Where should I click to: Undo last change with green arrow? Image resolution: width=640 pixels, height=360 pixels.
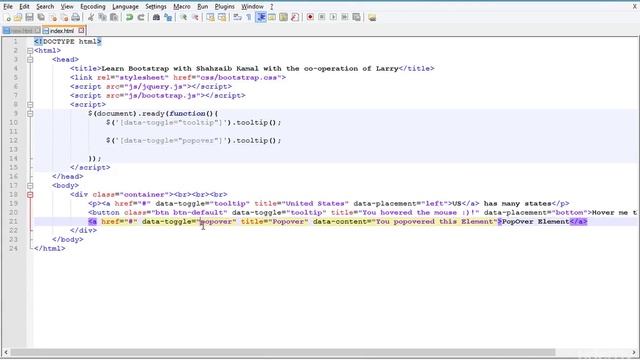click(129, 18)
